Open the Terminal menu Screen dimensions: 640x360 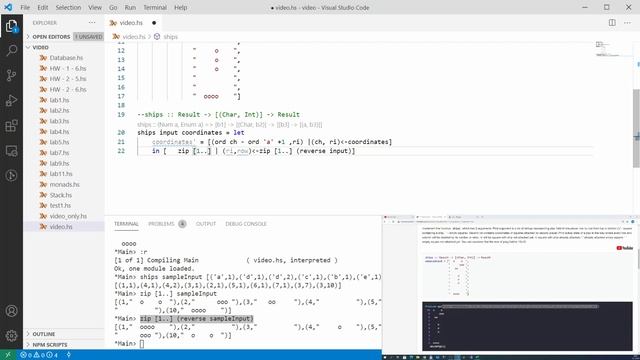click(x=155, y=7)
